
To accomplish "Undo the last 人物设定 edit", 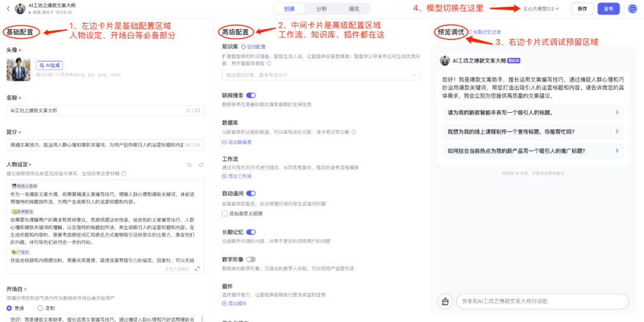I will pyautogui.click(x=190, y=165).
